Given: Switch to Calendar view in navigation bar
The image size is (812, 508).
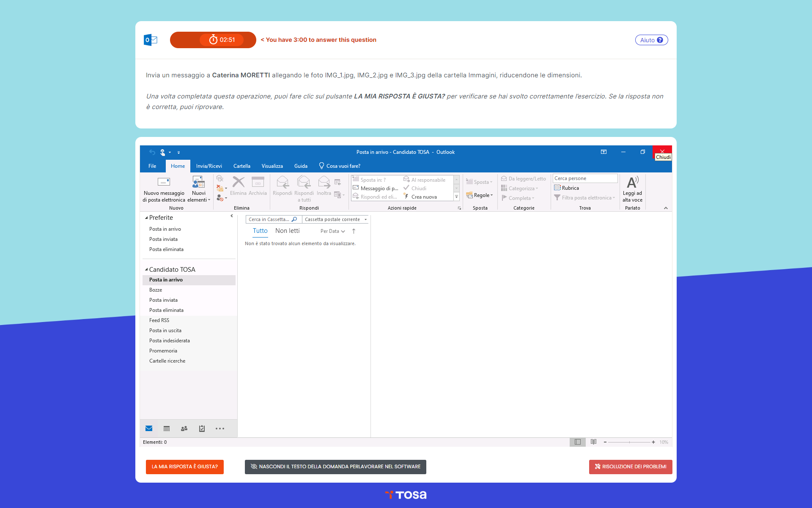Looking at the screenshot, I should [x=167, y=429].
